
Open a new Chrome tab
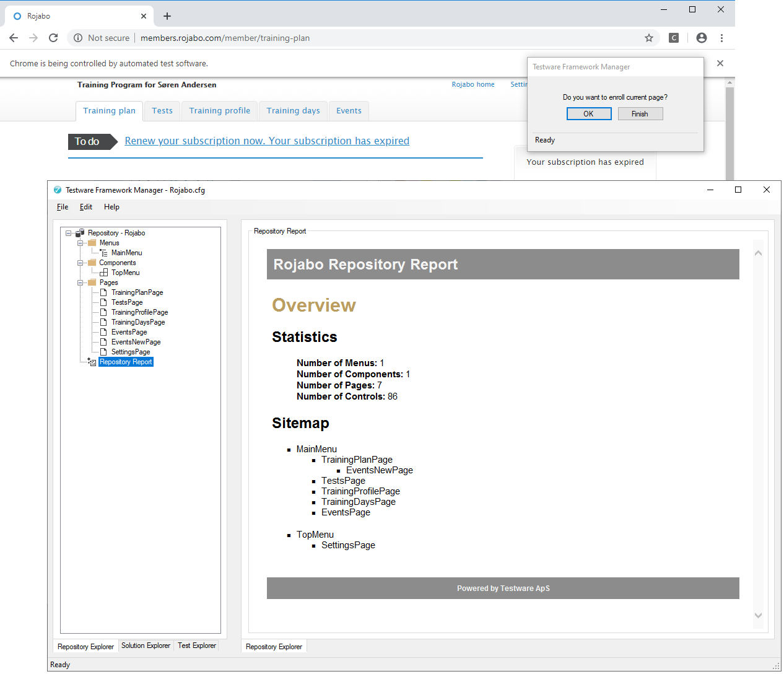pyautogui.click(x=167, y=16)
